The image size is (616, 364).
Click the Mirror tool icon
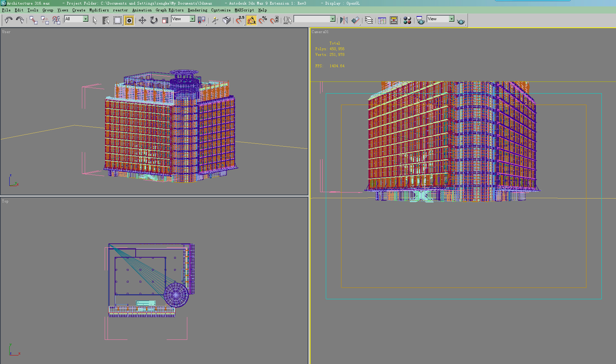344,20
